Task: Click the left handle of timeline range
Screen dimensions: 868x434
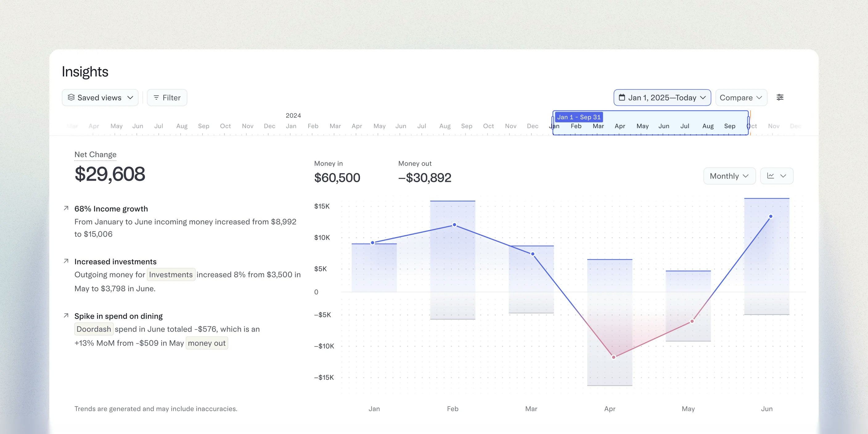Action: 553,123
